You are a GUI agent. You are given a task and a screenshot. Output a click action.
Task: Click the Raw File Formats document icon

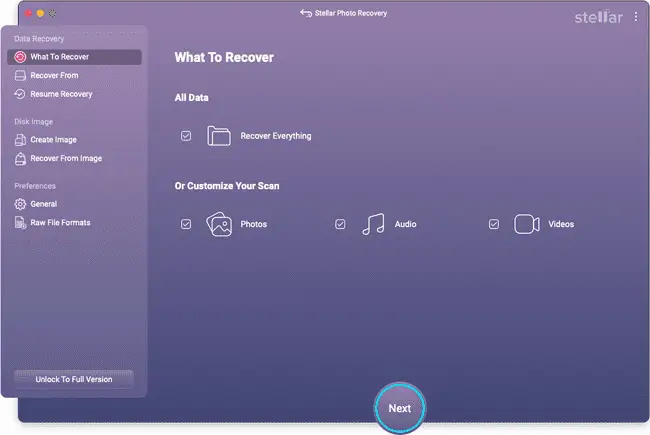(20, 223)
